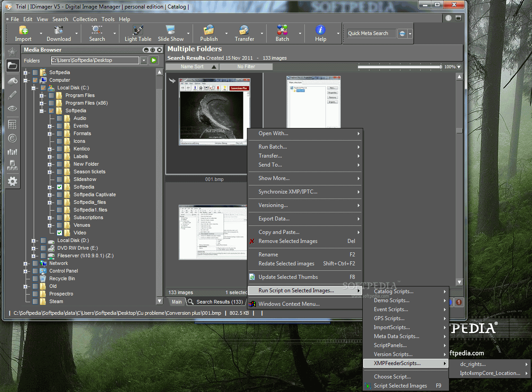Screen dimensions: 532x392
Task: Click the No Filter button
Action: 246,66
